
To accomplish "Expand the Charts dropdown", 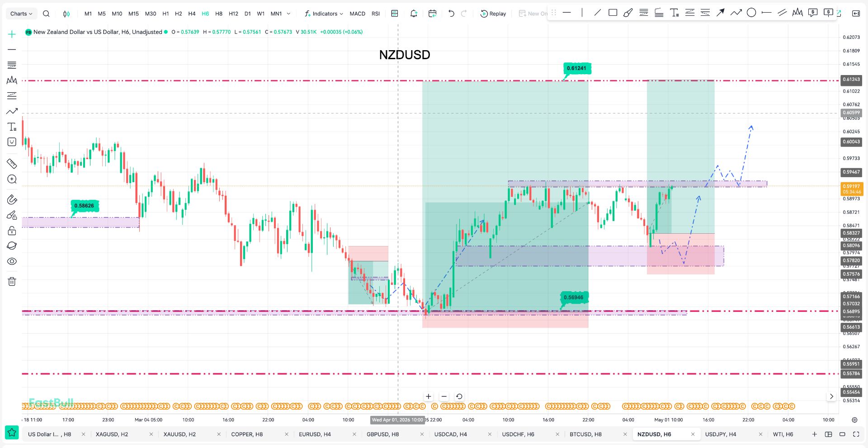I will 21,14.
